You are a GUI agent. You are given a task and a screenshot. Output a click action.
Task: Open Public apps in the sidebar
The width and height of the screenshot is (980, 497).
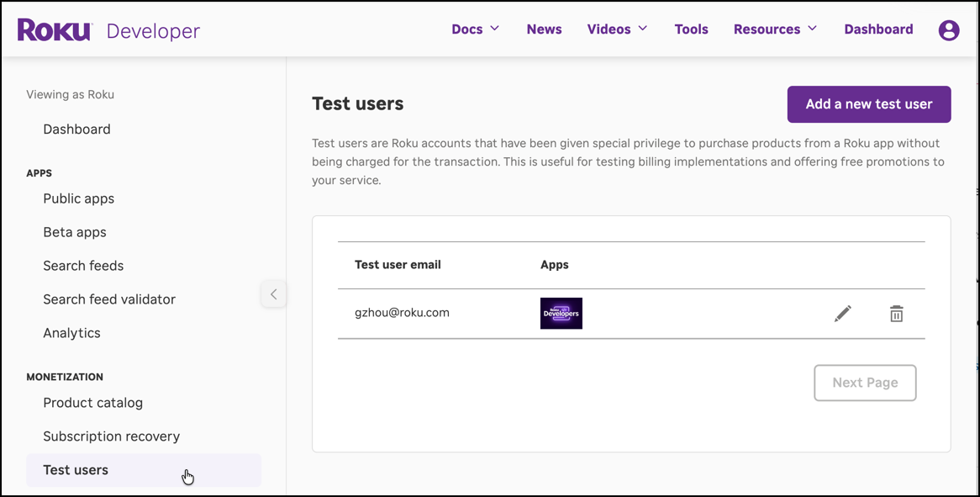(79, 198)
